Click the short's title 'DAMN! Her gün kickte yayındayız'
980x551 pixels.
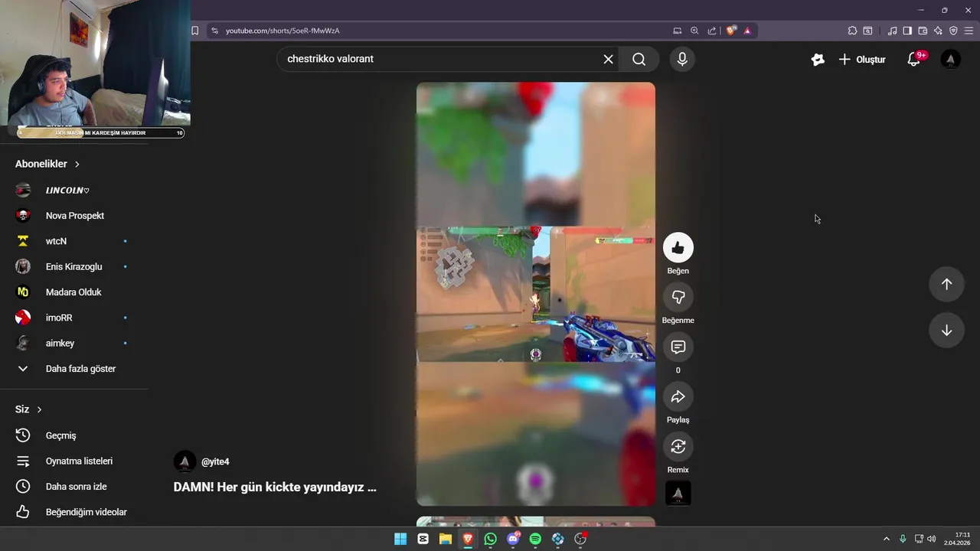point(275,487)
